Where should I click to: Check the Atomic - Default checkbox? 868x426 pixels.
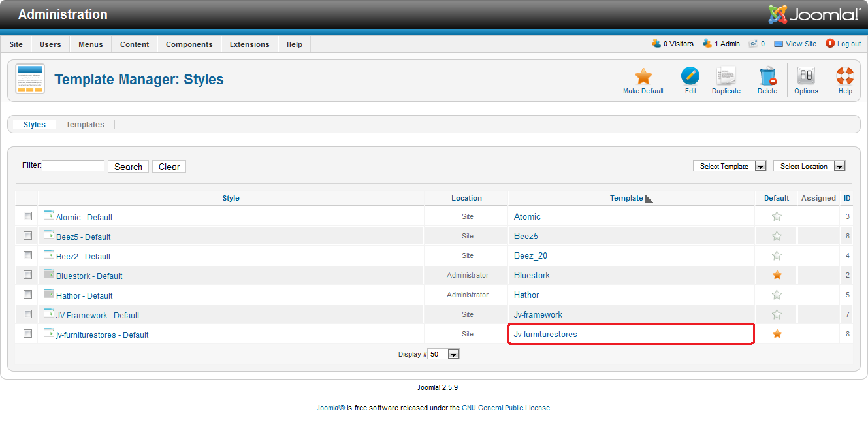pyautogui.click(x=27, y=216)
